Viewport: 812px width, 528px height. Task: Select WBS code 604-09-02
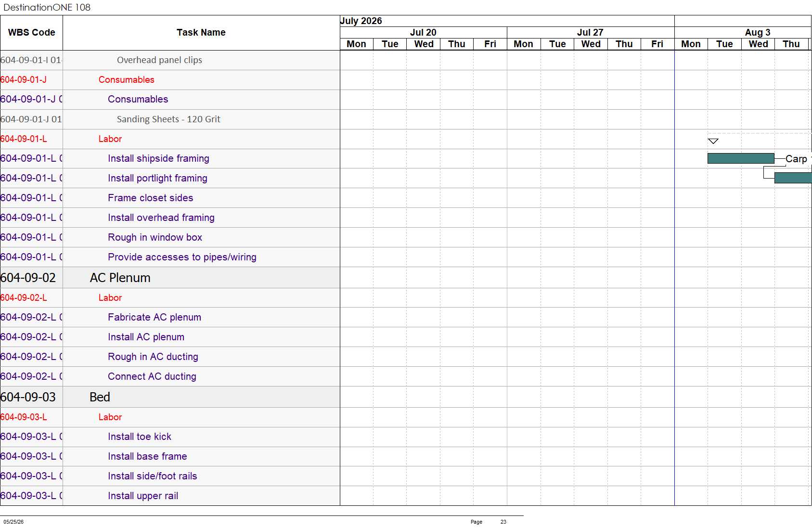click(x=28, y=278)
